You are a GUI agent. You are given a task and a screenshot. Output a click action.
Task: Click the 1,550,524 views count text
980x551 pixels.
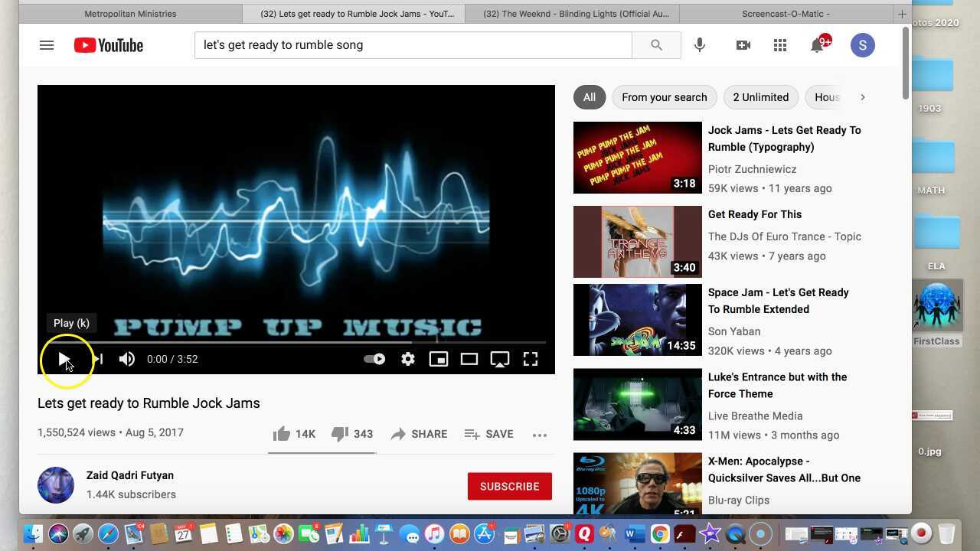(x=77, y=432)
